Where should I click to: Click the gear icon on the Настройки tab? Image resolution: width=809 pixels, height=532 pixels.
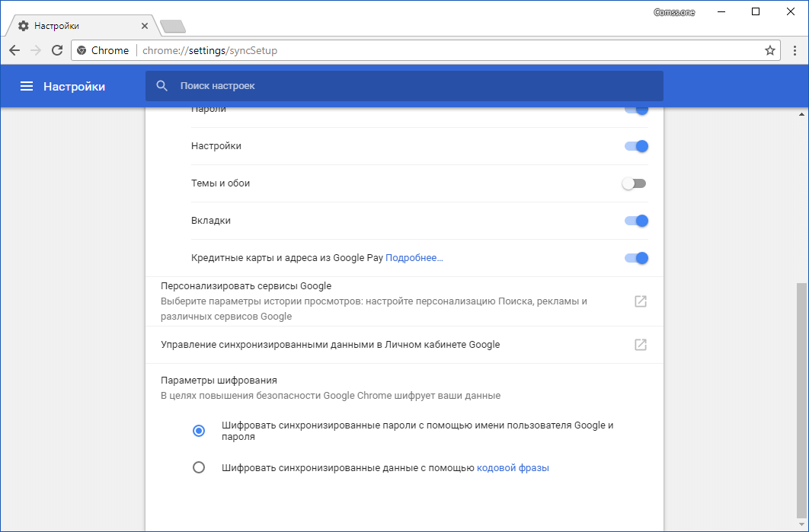pos(23,26)
